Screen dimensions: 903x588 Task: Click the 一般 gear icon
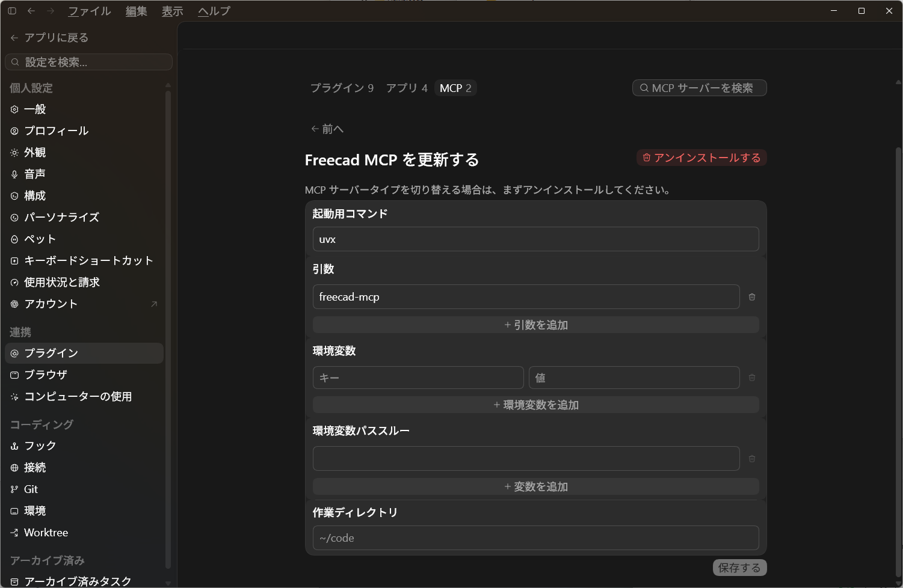pos(14,109)
